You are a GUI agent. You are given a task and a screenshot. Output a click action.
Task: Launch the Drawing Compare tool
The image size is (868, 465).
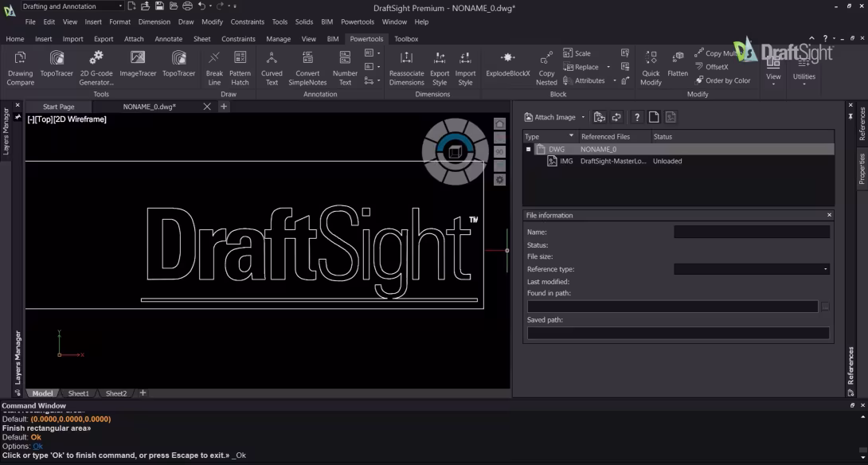(x=21, y=68)
